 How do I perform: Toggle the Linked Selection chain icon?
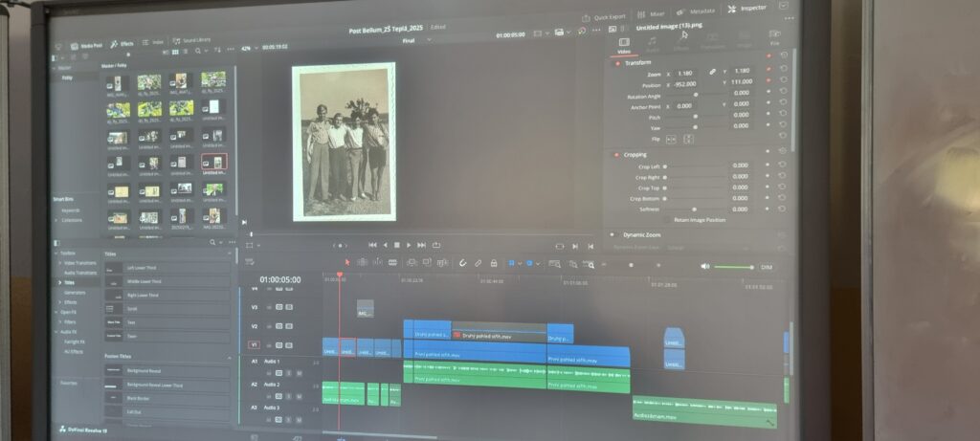click(x=479, y=263)
